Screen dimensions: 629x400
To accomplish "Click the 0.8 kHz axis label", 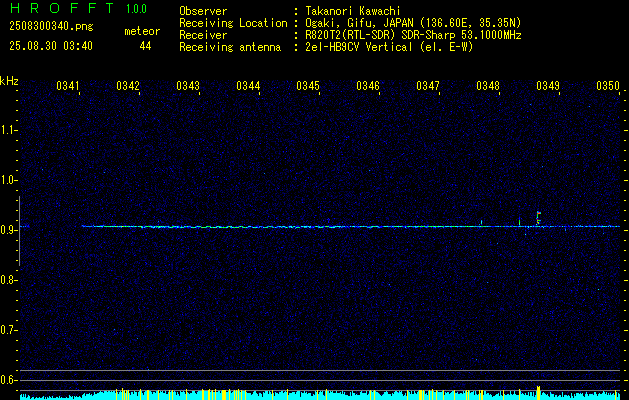I will 9,280.
